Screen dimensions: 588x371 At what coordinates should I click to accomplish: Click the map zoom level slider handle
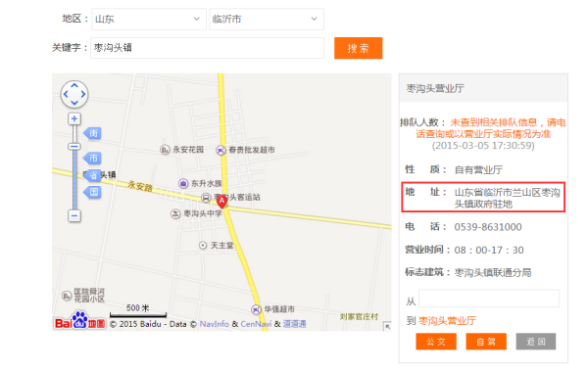(74, 147)
